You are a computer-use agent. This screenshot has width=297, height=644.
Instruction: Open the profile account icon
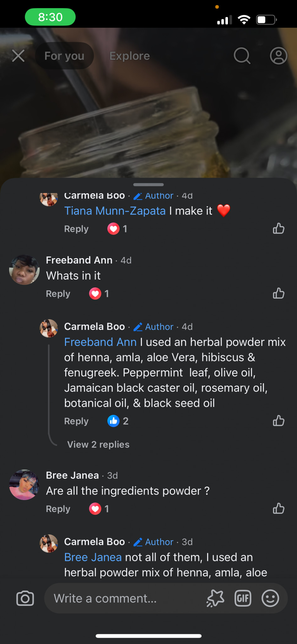coord(278,56)
